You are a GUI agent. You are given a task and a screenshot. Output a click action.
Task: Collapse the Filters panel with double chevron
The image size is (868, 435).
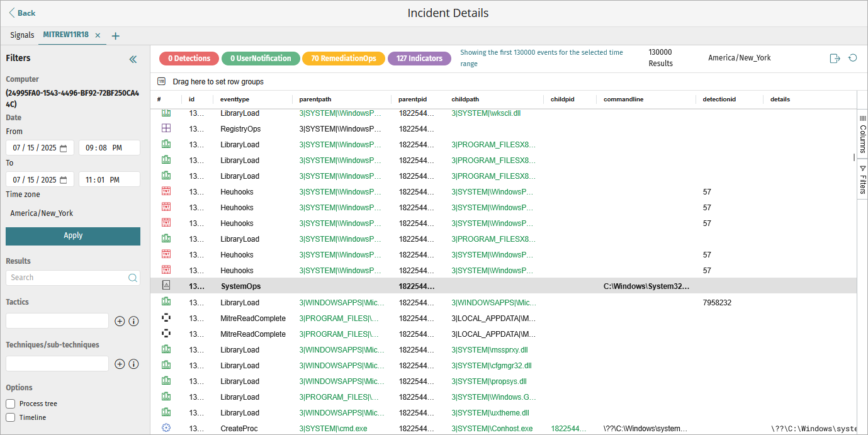click(x=133, y=59)
